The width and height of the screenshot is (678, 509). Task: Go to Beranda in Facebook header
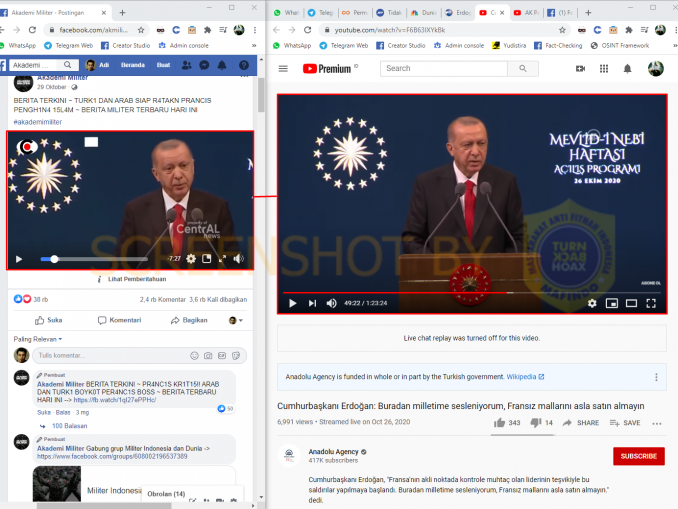point(133,65)
